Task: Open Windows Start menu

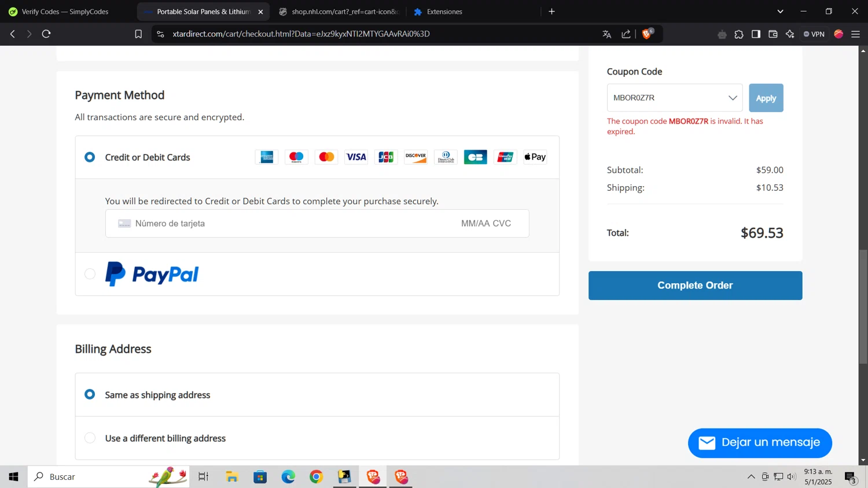Action: click(x=13, y=476)
